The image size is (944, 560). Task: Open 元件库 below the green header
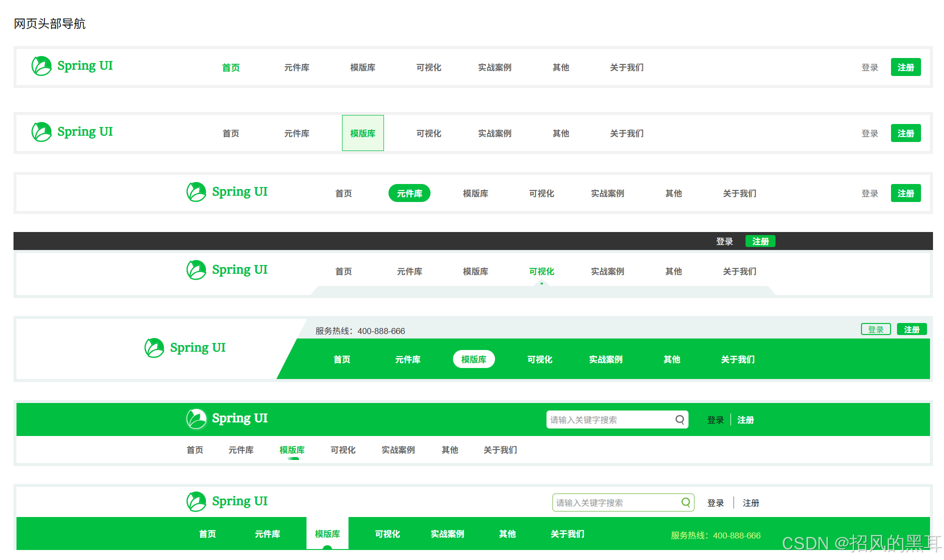(x=241, y=450)
